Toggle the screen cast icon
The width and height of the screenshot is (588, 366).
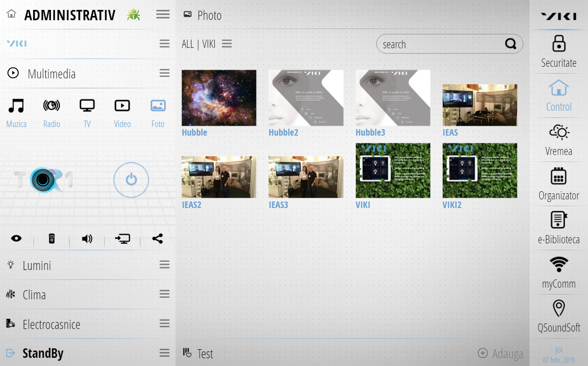122,239
